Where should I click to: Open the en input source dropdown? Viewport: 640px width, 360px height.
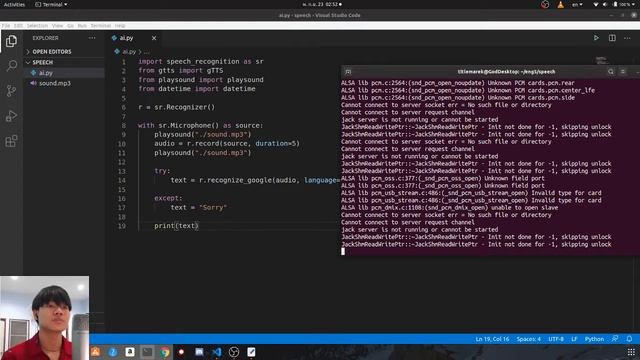[577, 4]
